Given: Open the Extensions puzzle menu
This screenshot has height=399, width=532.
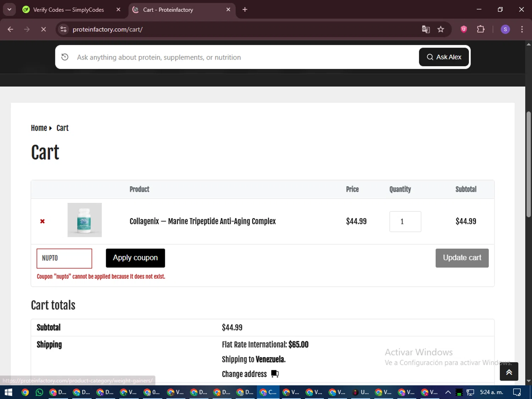Looking at the screenshot, I should coord(481,29).
